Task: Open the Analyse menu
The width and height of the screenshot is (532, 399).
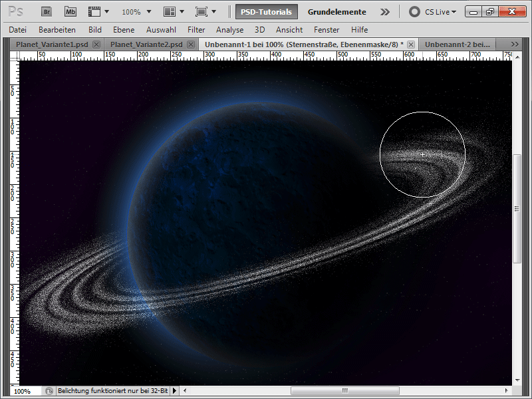Action: [x=229, y=30]
